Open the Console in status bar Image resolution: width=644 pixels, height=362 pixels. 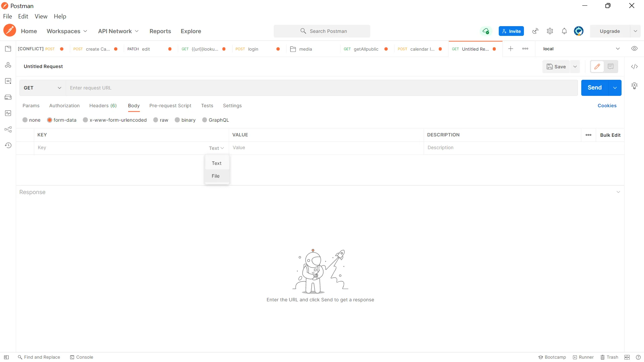[x=82, y=357]
